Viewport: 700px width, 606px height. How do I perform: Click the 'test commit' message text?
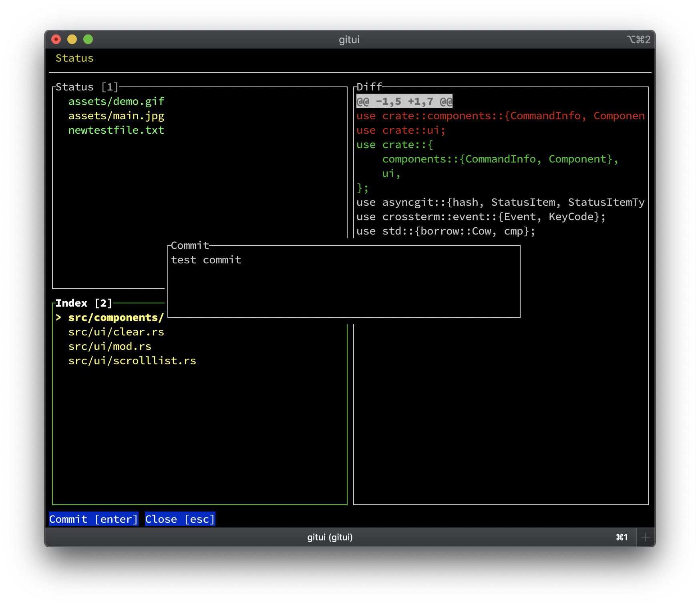[x=206, y=260]
